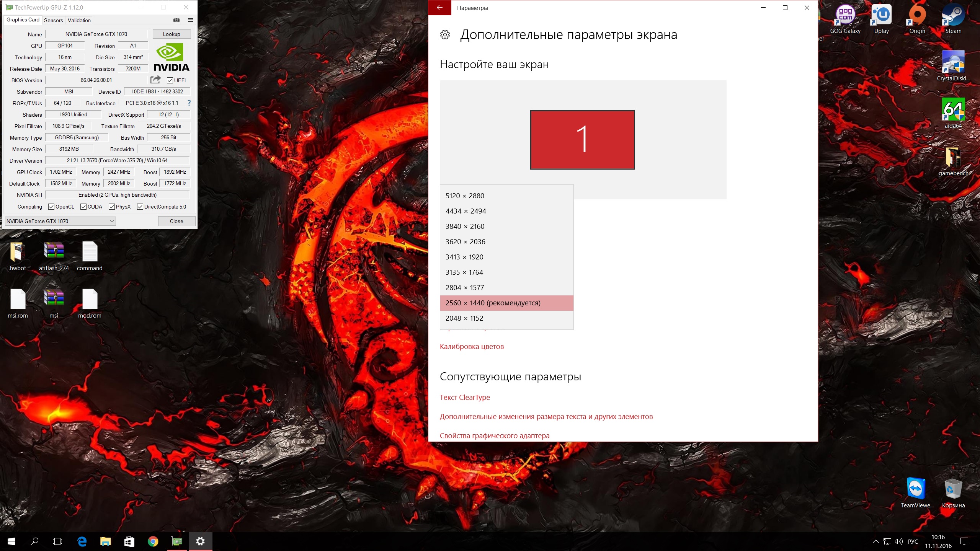The width and height of the screenshot is (980, 551).
Task: Click GPU-Z screenshot camera icon
Action: pyautogui.click(x=176, y=20)
